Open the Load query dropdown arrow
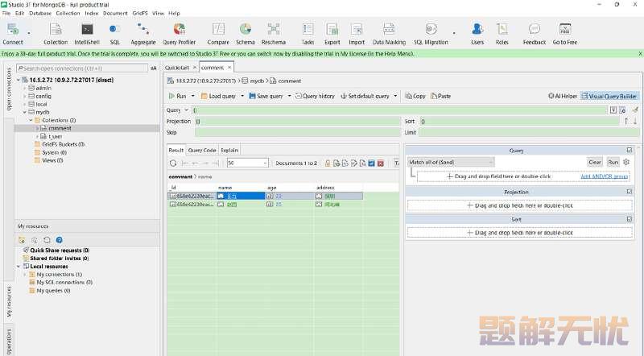The height and width of the screenshot is (356, 644). click(242, 96)
